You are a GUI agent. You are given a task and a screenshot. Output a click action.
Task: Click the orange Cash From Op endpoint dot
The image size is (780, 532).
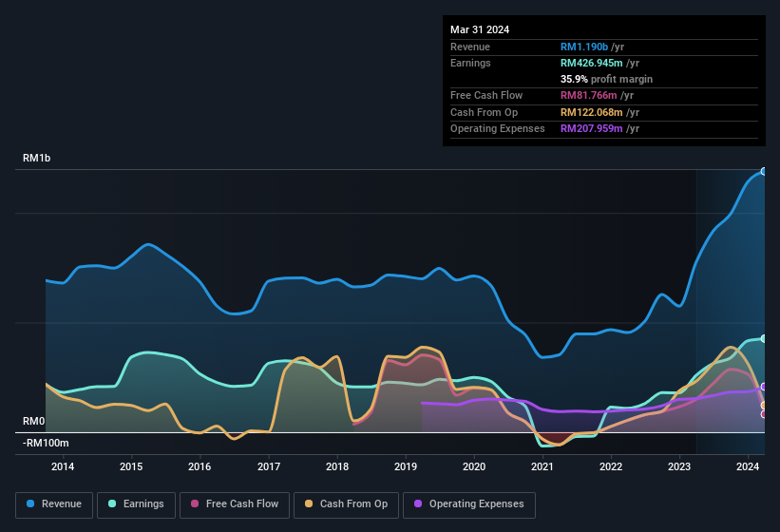763,406
